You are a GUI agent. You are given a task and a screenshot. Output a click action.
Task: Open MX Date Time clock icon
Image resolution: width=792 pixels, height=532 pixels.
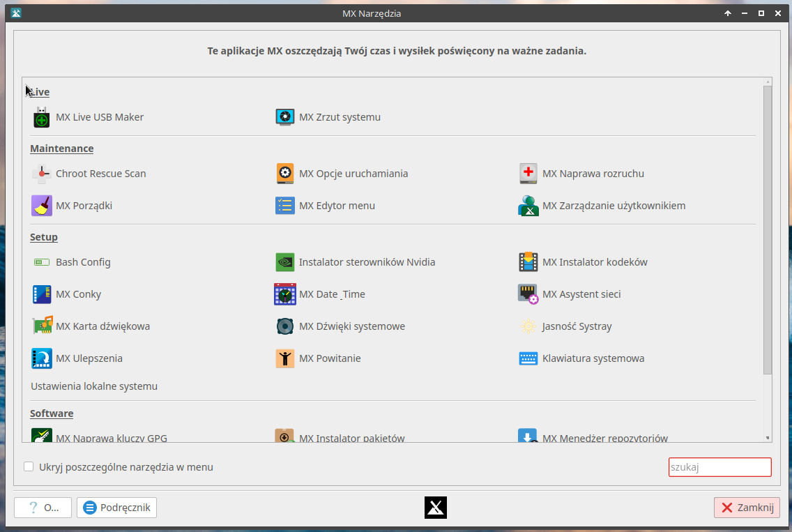[x=285, y=294]
